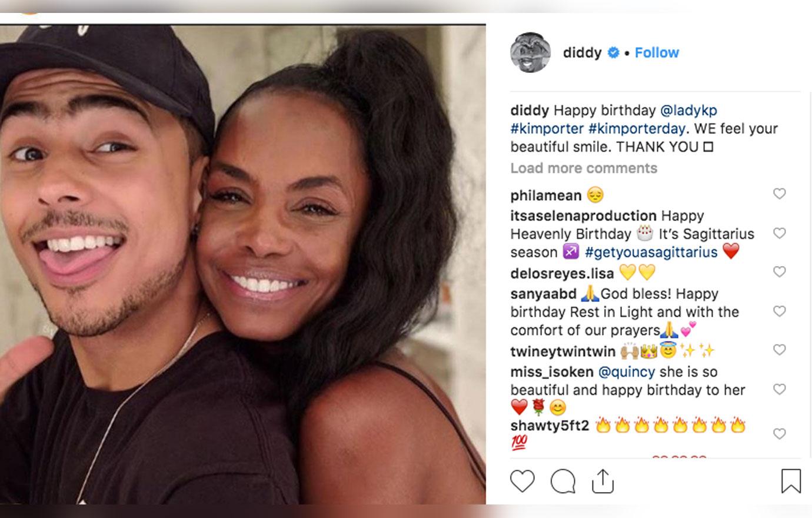
Task: Toggle like on delosreyes.lisa's comment
Action: (x=780, y=272)
